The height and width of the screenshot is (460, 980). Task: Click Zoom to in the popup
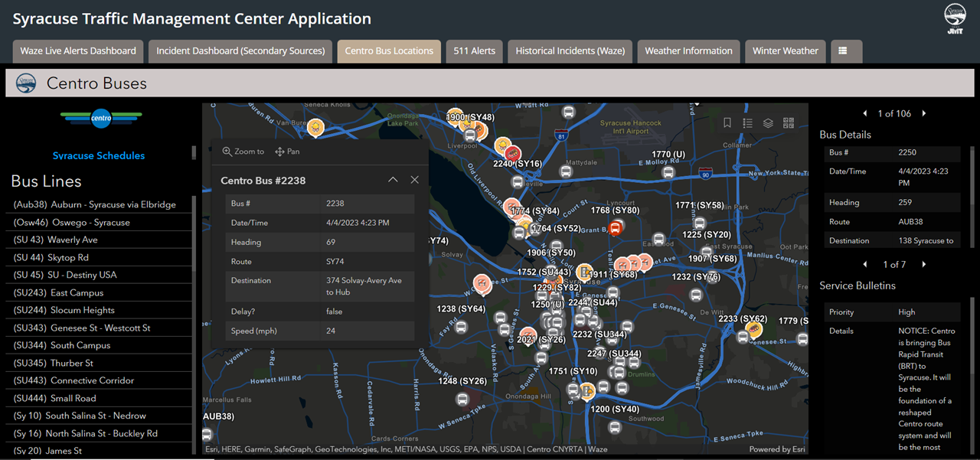pos(243,152)
